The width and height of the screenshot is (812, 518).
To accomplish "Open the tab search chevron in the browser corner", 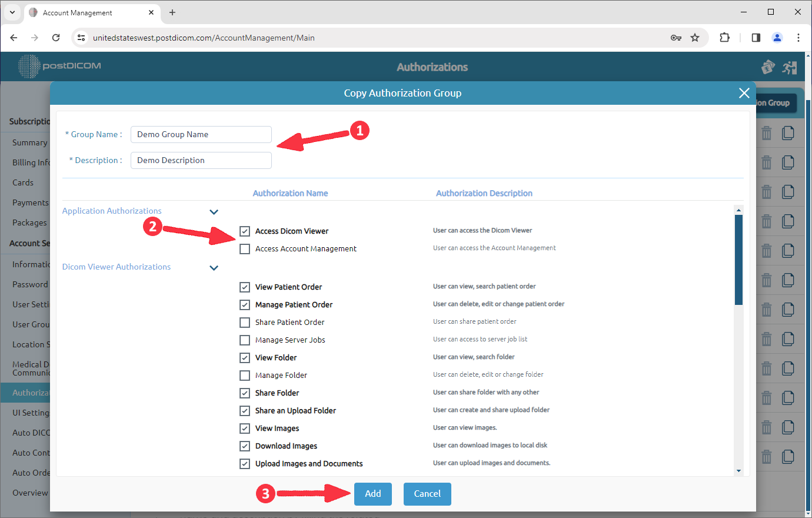I will click(12, 12).
